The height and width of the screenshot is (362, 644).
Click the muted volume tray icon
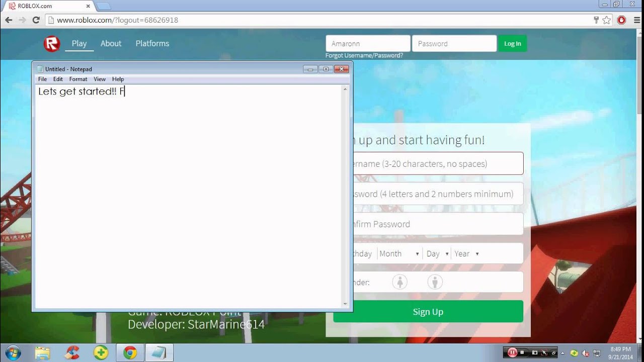(585, 353)
